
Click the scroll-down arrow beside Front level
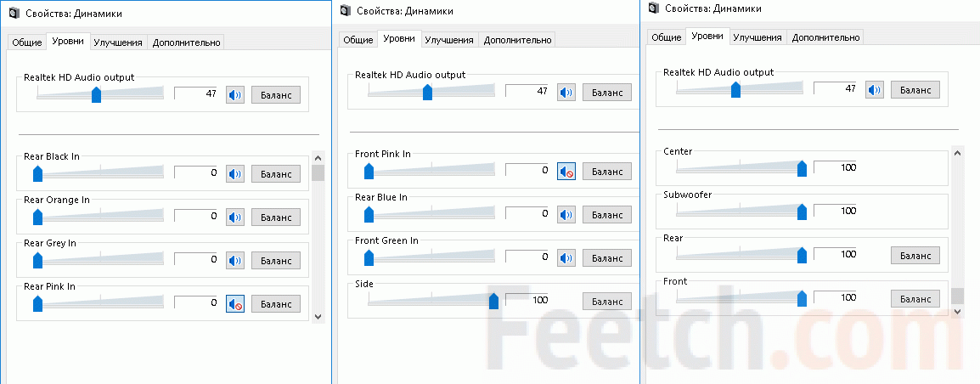pos(957,311)
